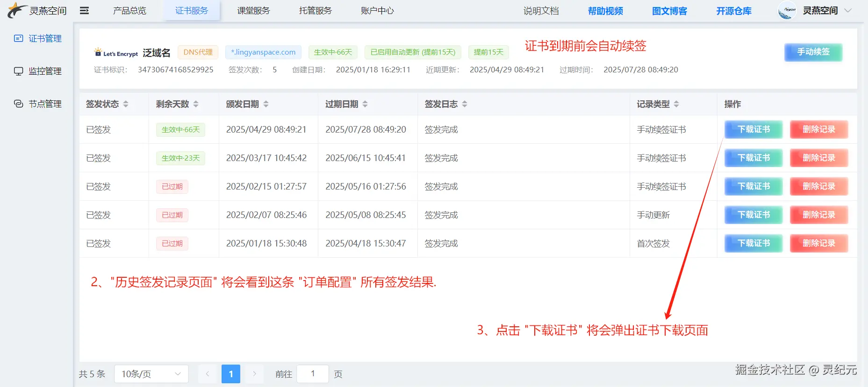Select the 证书服务 menu tab
The height and width of the screenshot is (387, 868).
tap(192, 11)
